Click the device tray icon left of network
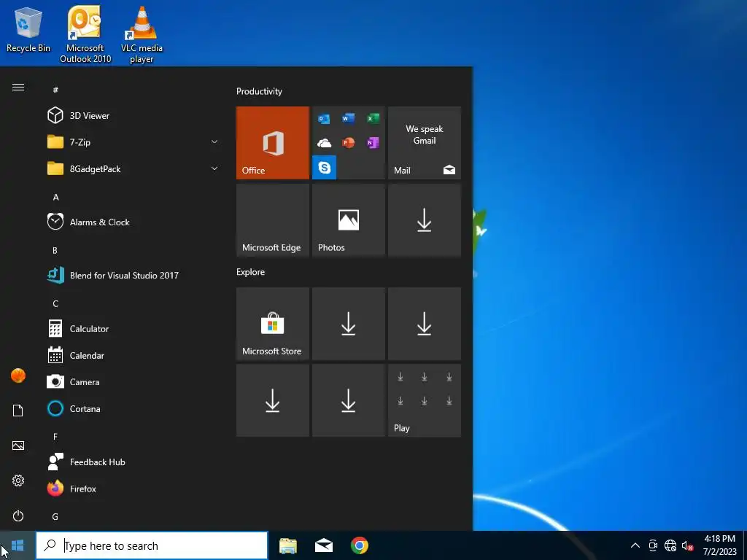Image resolution: width=747 pixels, height=560 pixels. coord(653,545)
